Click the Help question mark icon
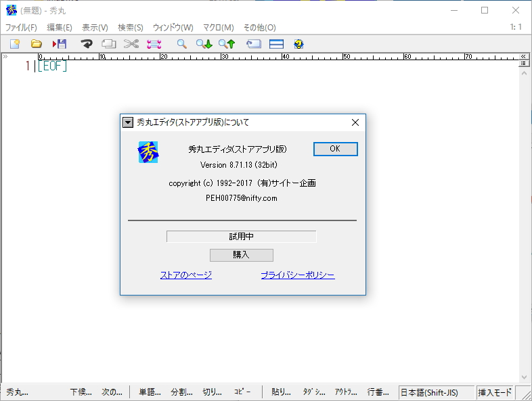Image resolution: width=532 pixels, height=401 pixels. pyautogui.click(x=298, y=44)
